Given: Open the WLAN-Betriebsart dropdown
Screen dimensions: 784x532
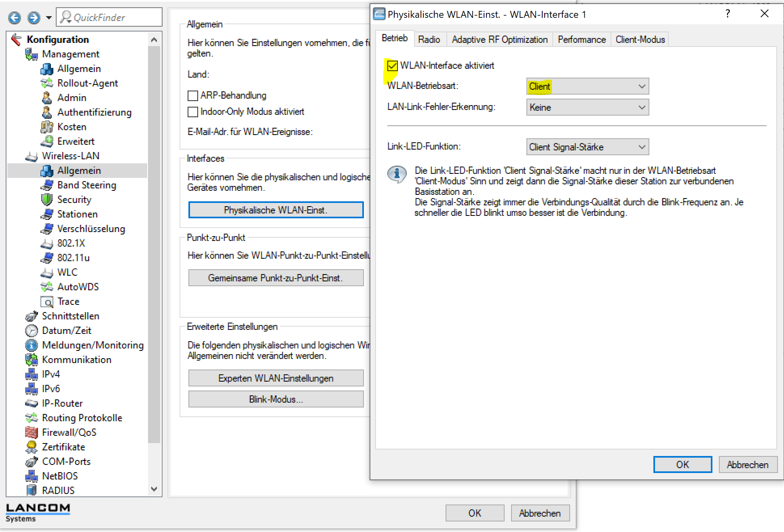Looking at the screenshot, I should pos(587,87).
